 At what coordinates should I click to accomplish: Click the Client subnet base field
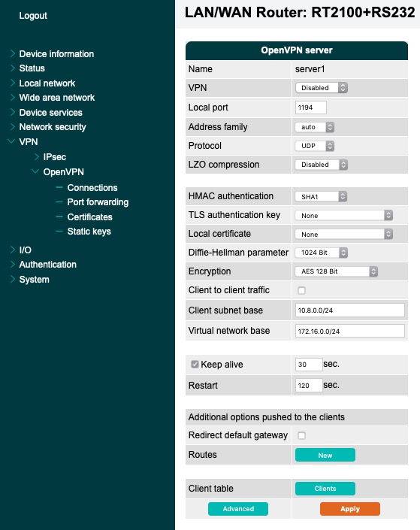click(350, 310)
